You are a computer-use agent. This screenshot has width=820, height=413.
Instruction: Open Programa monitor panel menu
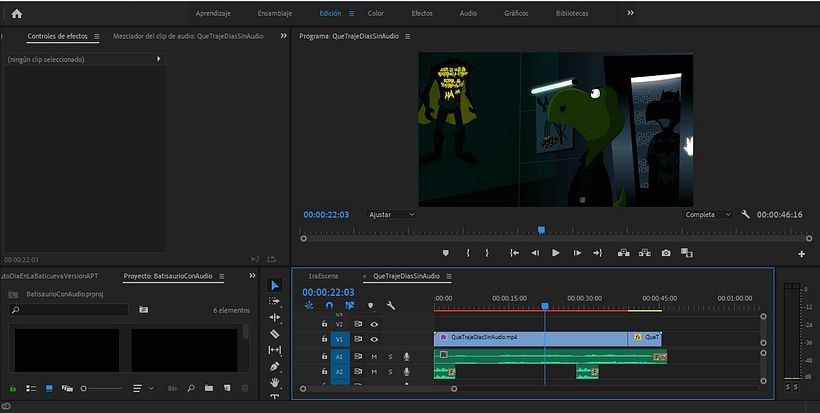click(407, 37)
